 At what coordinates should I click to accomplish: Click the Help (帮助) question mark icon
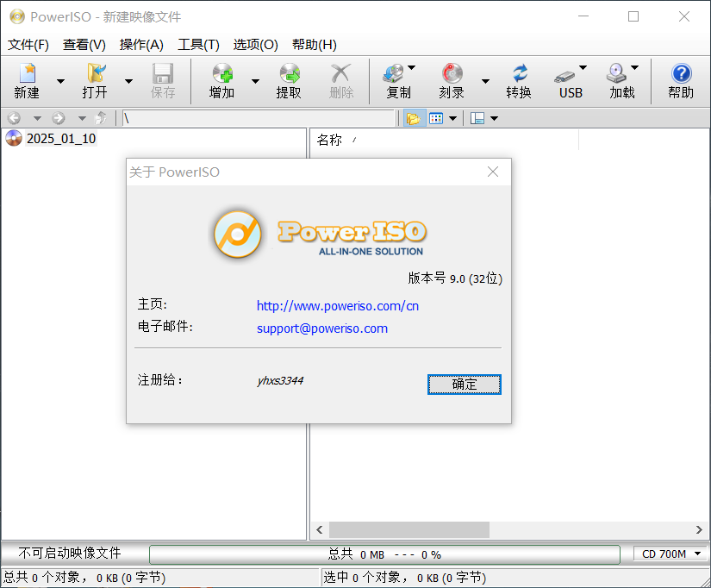coord(682,73)
